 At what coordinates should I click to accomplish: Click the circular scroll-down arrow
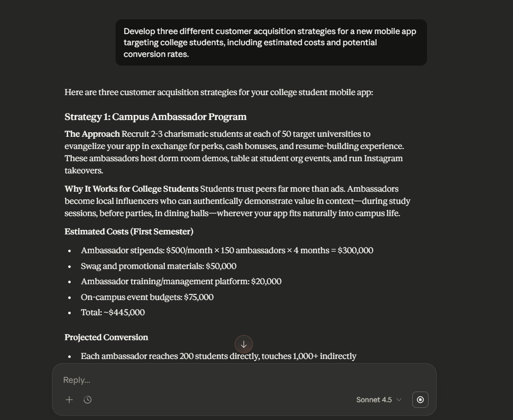(x=243, y=344)
